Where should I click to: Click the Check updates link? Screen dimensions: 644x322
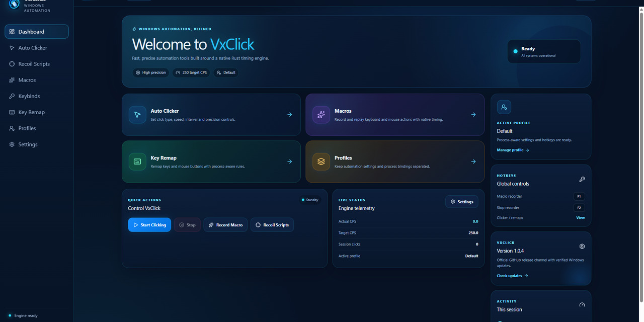coord(512,276)
